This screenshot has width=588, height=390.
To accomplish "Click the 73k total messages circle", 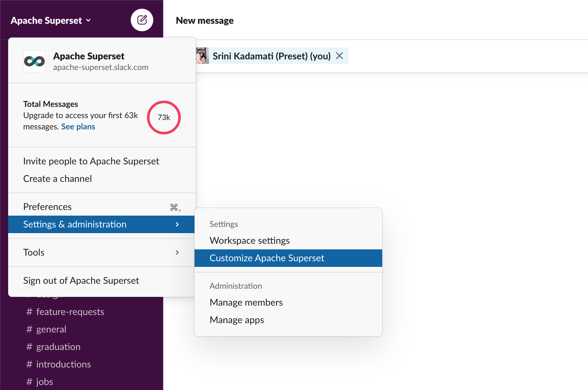I will tap(164, 117).
